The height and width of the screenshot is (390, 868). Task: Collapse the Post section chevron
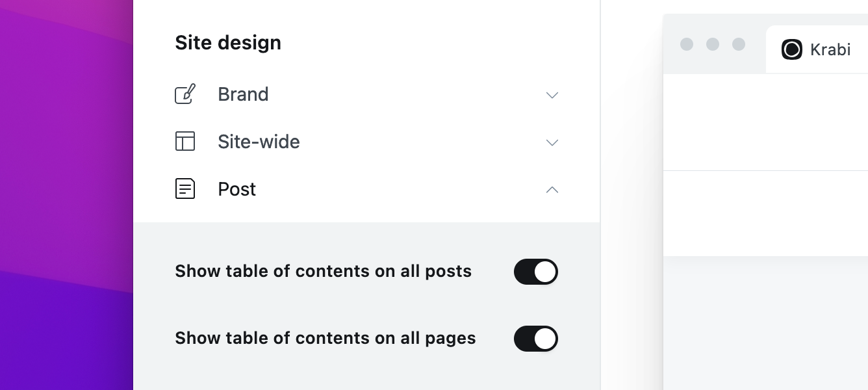552,190
